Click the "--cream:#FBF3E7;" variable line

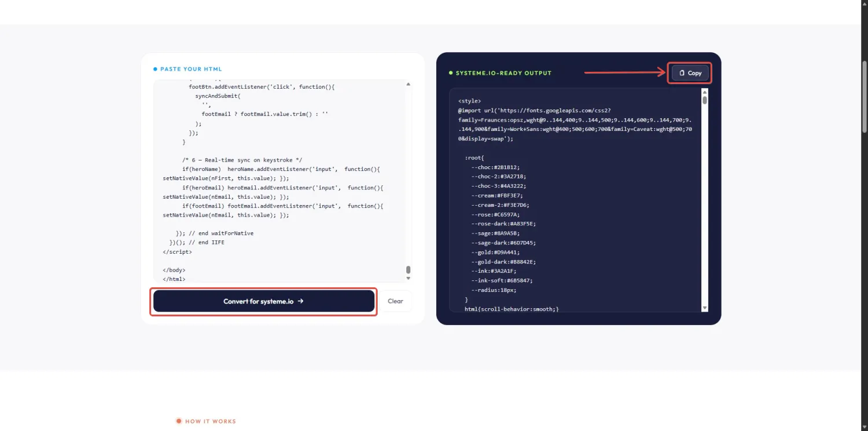[x=498, y=195]
